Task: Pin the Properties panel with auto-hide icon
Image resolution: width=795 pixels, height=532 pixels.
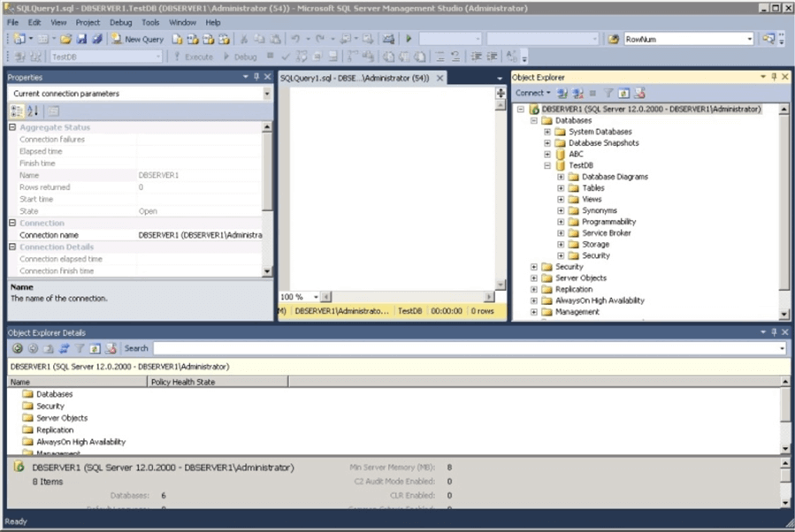Action: tap(256, 77)
